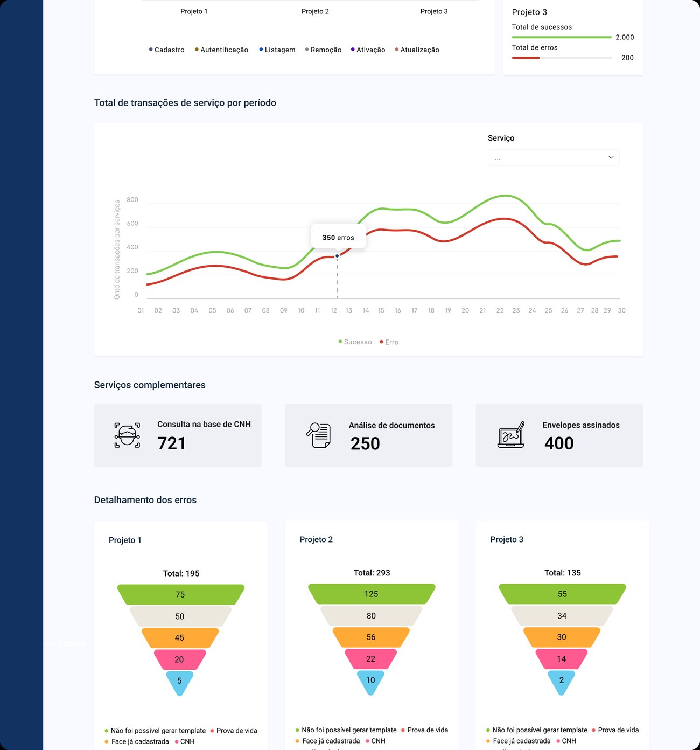
Task: Click the signature laptop icon beside Envelopes assinados
Action: click(x=510, y=435)
